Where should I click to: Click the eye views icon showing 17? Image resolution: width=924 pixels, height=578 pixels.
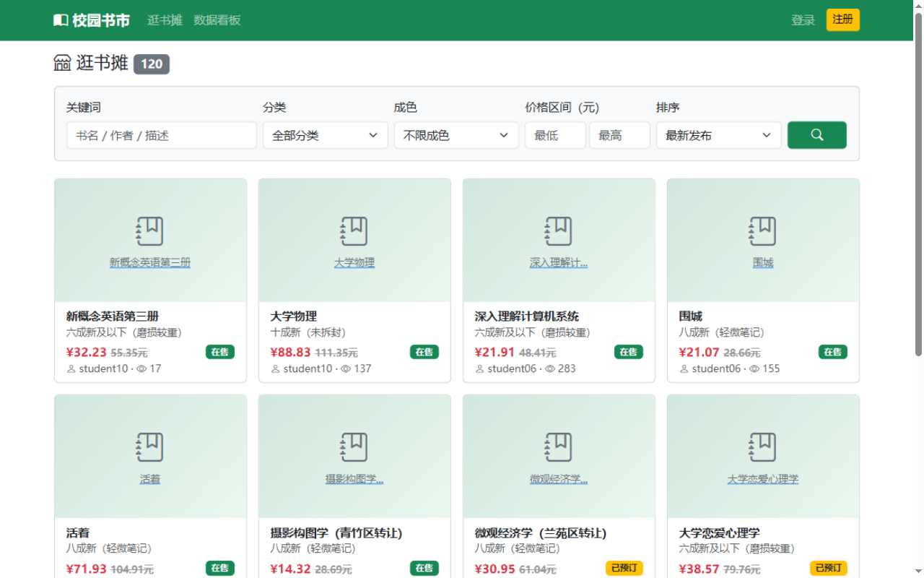(141, 368)
